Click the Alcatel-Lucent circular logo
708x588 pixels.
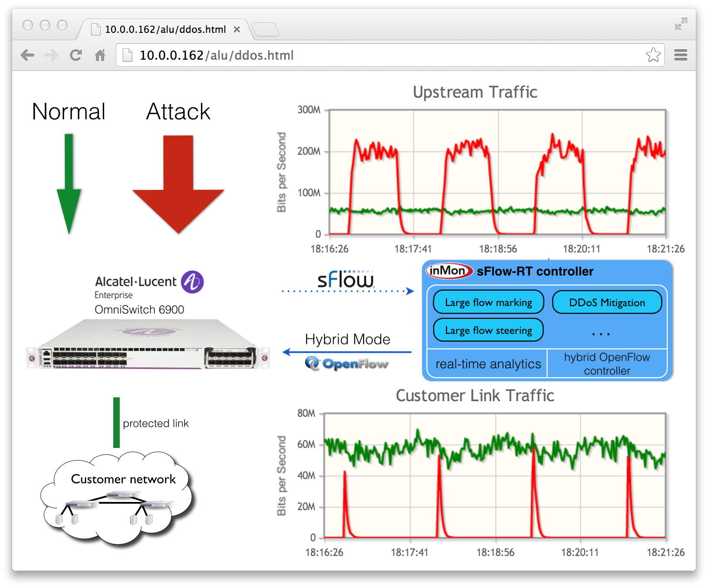(193, 281)
